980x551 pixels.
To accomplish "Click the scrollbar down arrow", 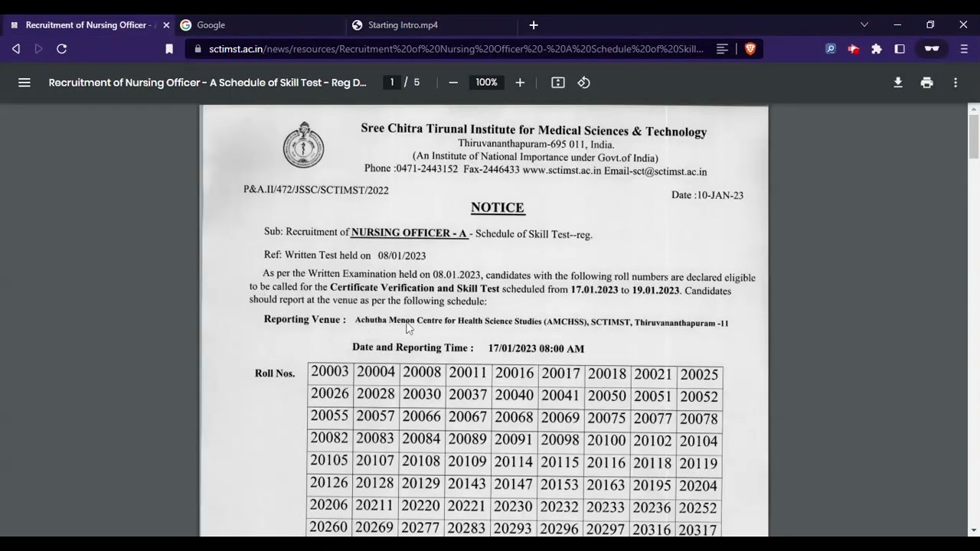I will click(974, 530).
